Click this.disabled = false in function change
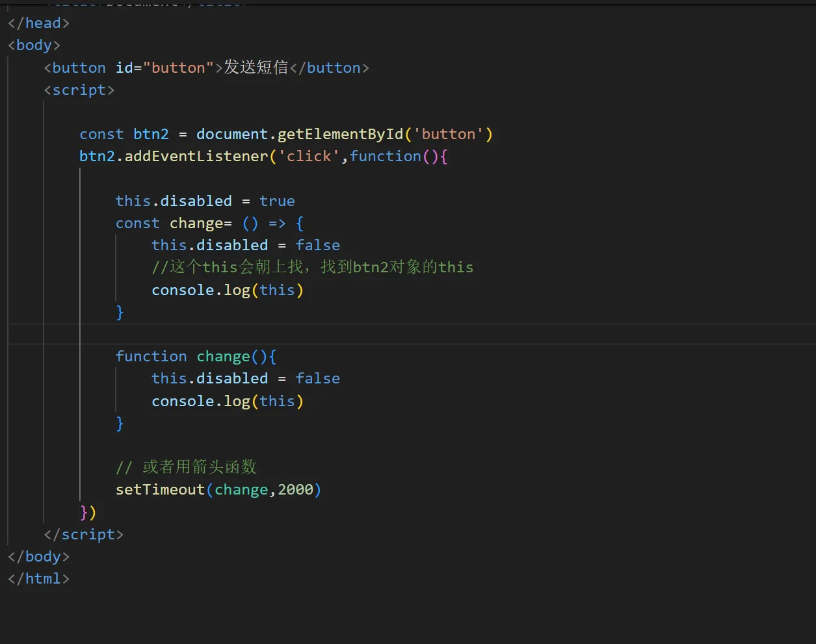 click(246, 378)
